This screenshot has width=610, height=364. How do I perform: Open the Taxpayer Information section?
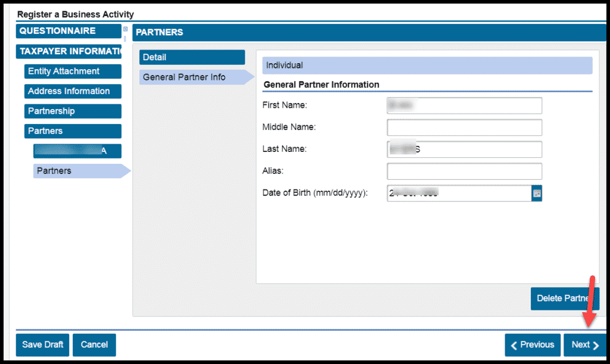click(69, 51)
